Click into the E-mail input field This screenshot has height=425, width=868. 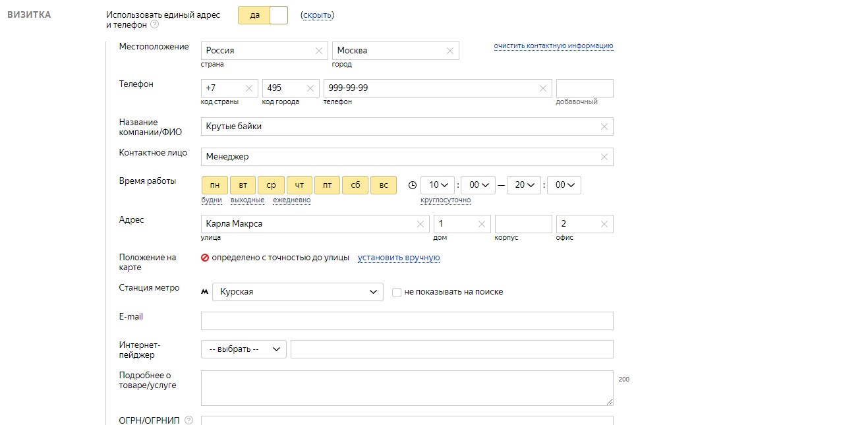(407, 321)
